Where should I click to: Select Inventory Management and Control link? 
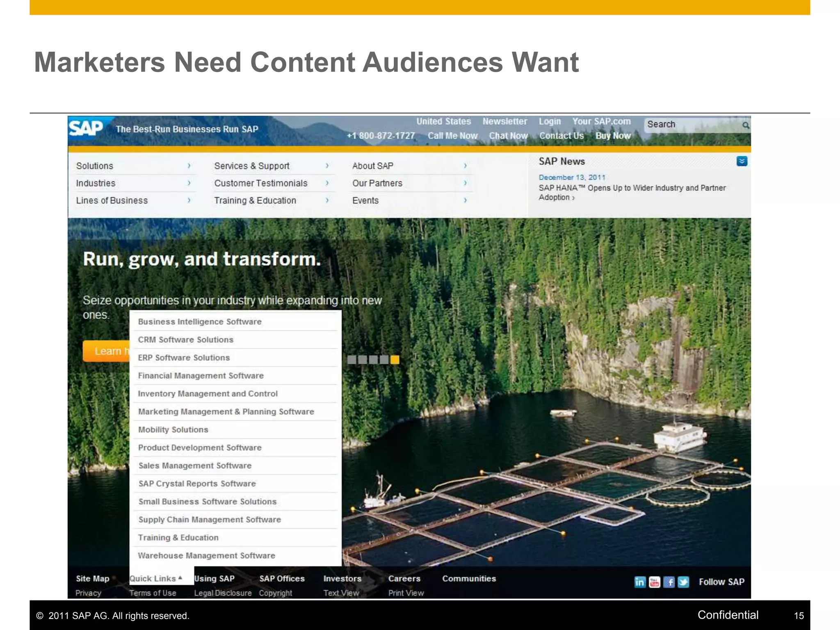point(236,394)
